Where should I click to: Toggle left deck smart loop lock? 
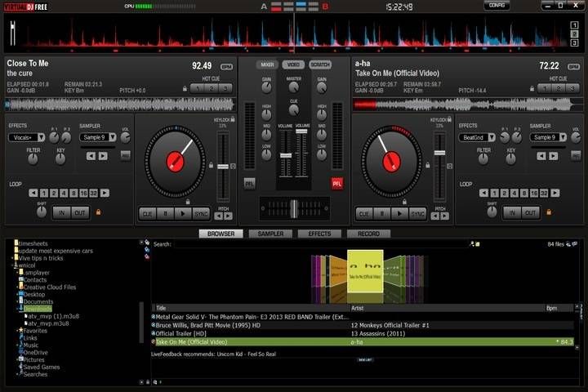pyautogui.click(x=98, y=212)
